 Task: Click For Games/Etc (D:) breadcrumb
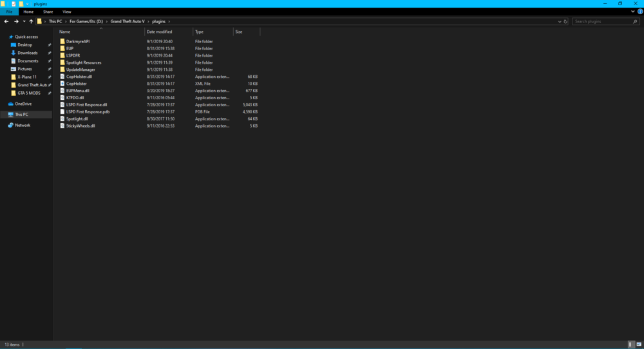tap(86, 21)
